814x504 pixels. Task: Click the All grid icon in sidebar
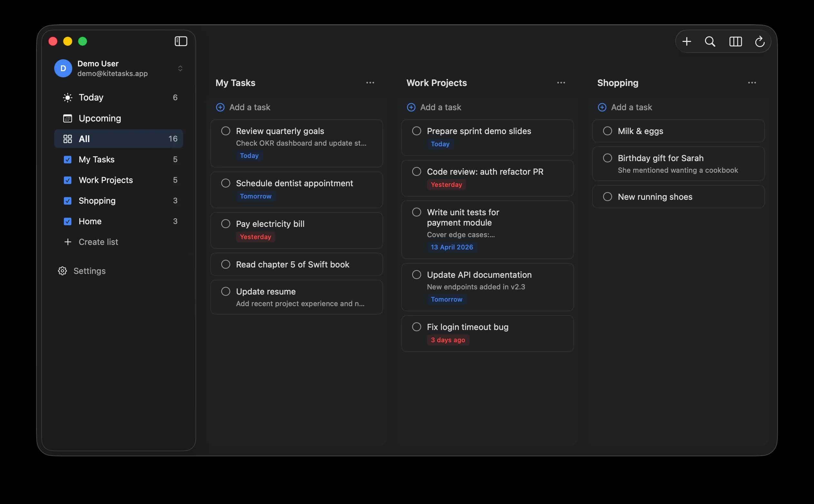pos(67,139)
